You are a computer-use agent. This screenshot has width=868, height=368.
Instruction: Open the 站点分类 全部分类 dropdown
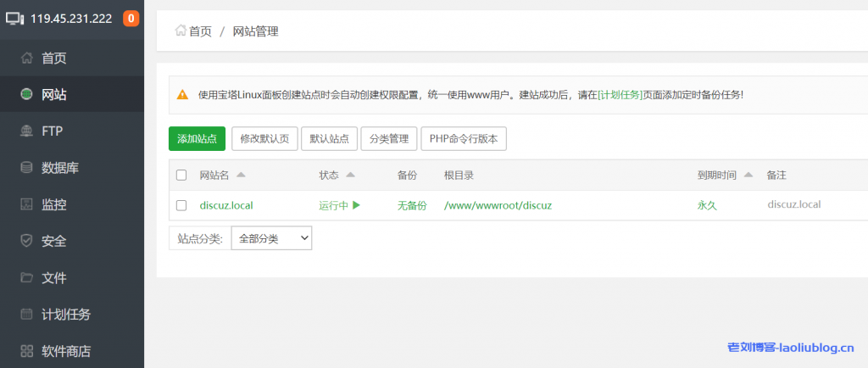click(271, 238)
